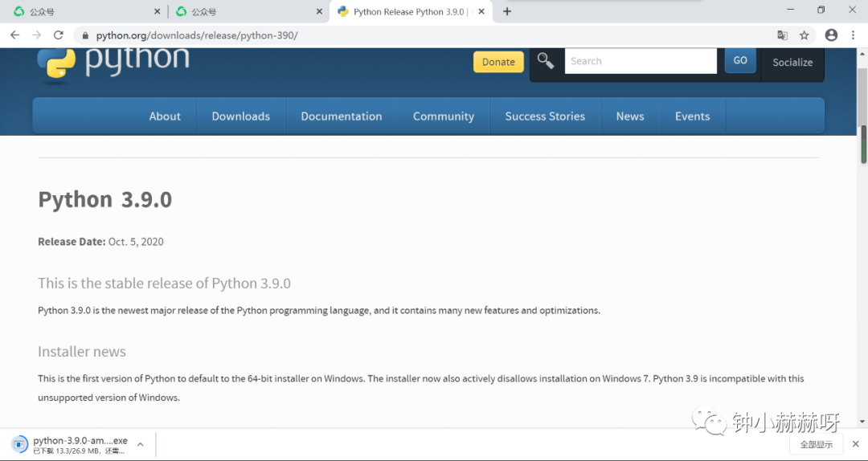868x461 pixels.
Task: Minimize the Chrome window
Action: (791, 10)
